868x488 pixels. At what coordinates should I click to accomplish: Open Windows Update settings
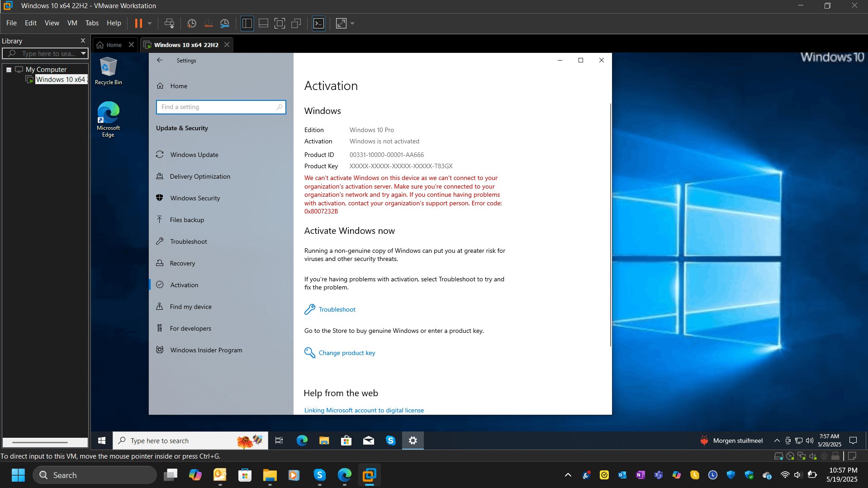pyautogui.click(x=221, y=155)
